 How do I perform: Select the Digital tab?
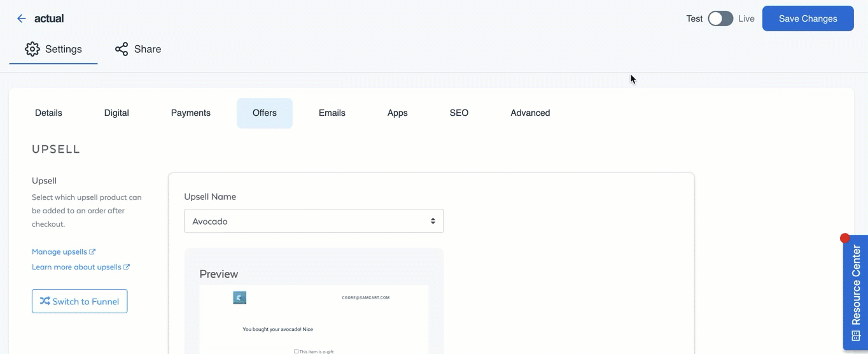pyautogui.click(x=116, y=113)
